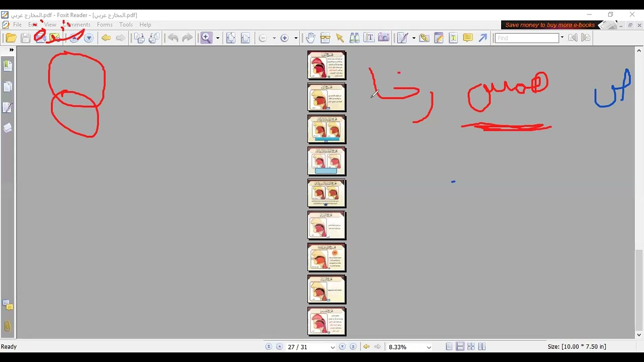This screenshot has height=362, width=644.
Task: Click the Fit Width icon
Action: [x=246, y=38]
